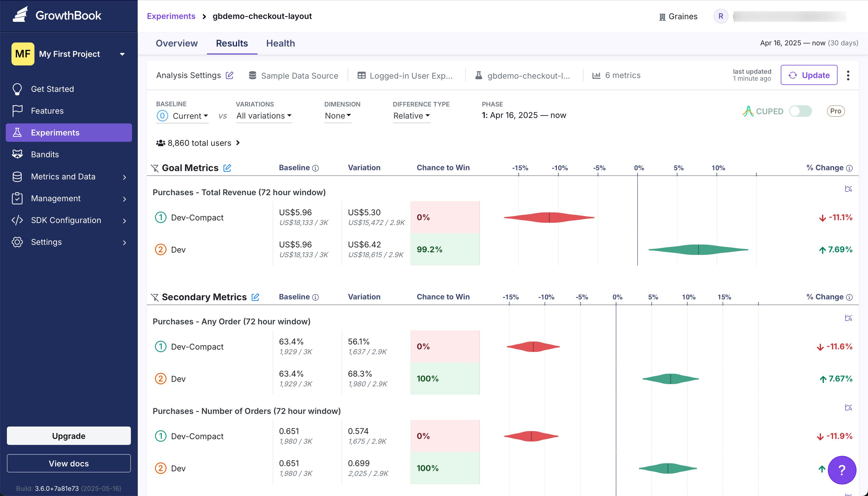The width and height of the screenshot is (868, 496).
Task: Expand Management submenu chevron
Action: tap(124, 199)
